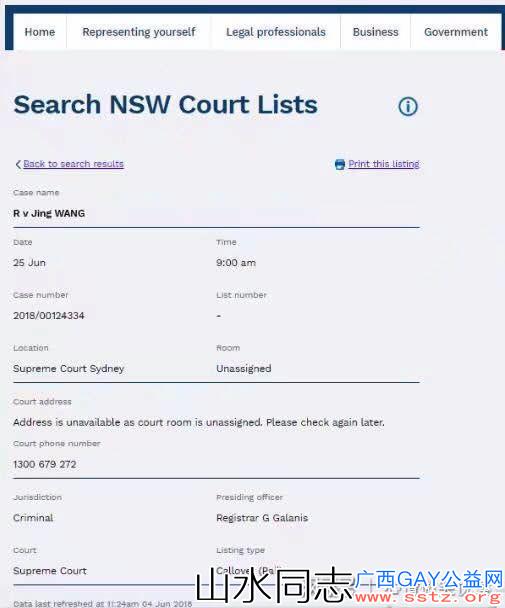Viewport: 505px width, 608px height.
Task: Click the back chevron arrow icon
Action: pos(18,164)
